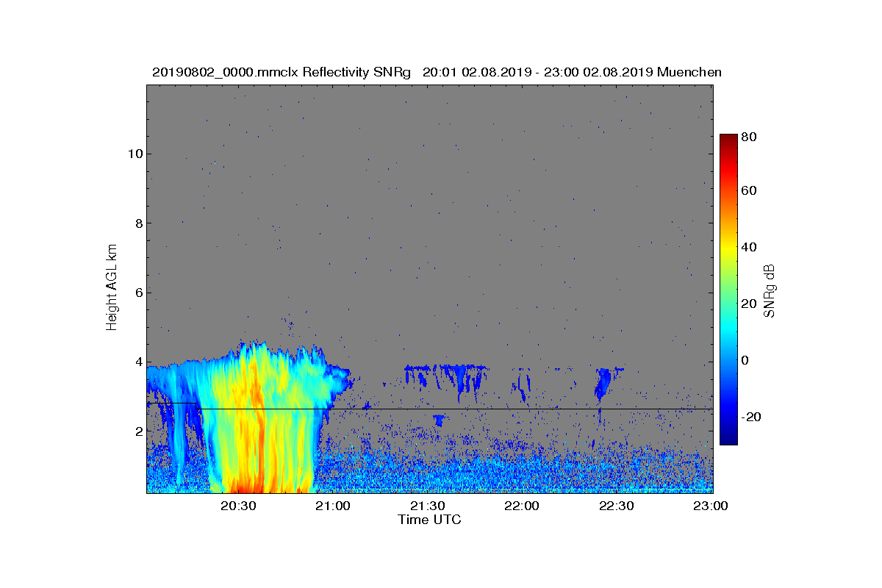The width and height of the screenshot is (882, 588).
Task: Click the 'SNRg dB' colorbar label
Action: [770, 290]
